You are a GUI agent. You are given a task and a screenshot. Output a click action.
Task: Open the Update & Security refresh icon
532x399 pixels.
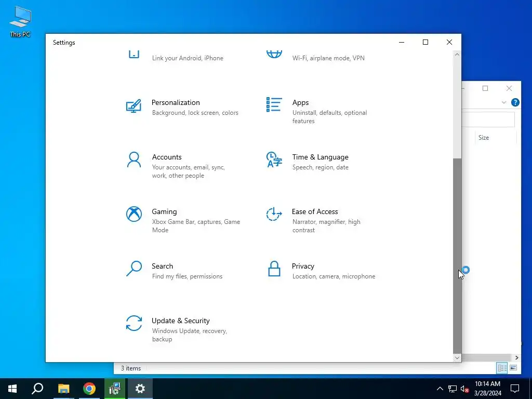[x=134, y=323]
